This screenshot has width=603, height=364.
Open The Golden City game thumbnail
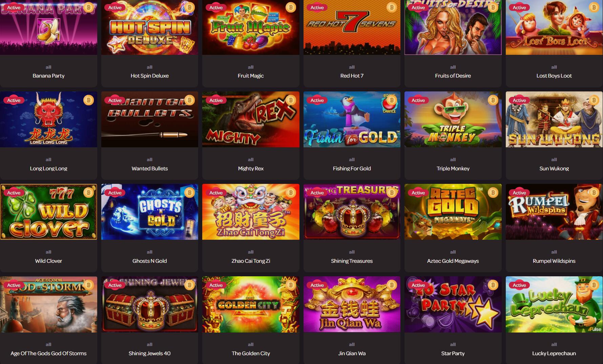tap(251, 304)
